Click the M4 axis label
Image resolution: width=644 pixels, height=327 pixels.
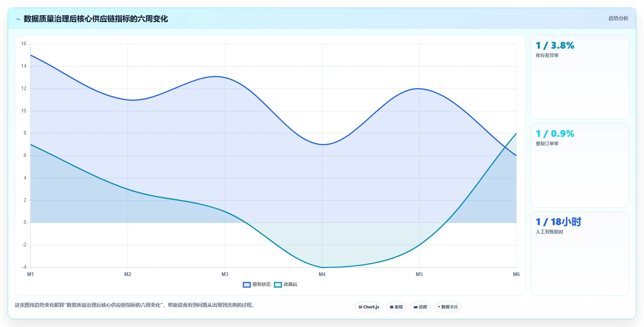322,275
